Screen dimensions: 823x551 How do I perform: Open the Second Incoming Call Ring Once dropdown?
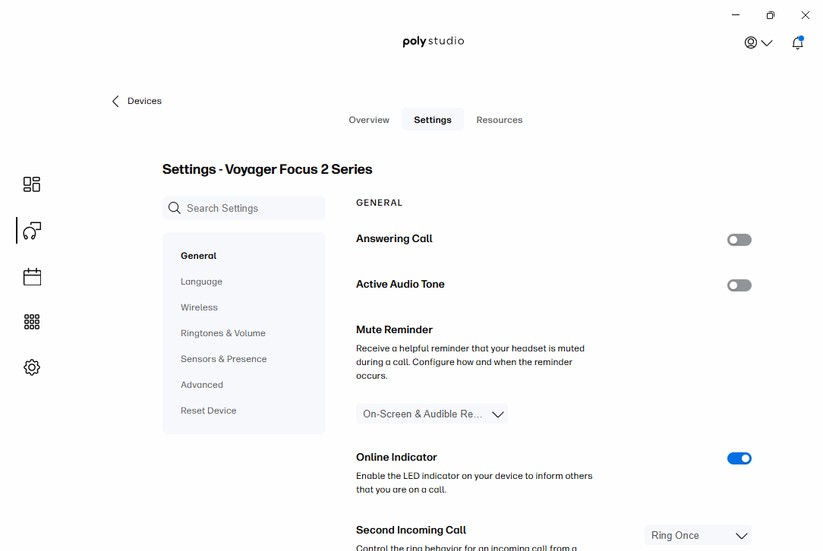pyautogui.click(x=698, y=535)
